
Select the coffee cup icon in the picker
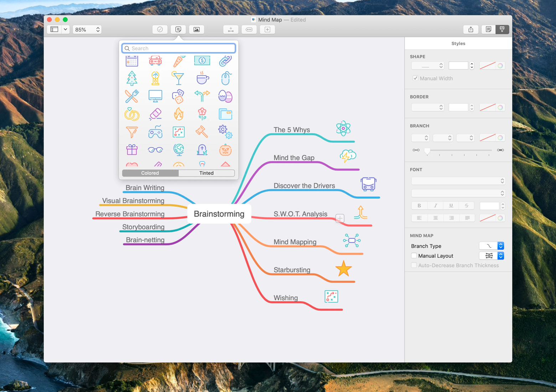point(202,78)
